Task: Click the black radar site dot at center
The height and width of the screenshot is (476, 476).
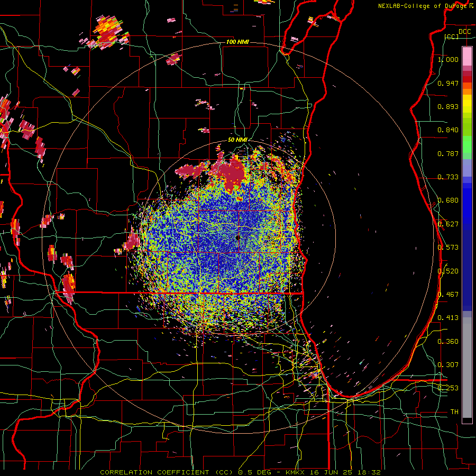Action: pos(237,237)
